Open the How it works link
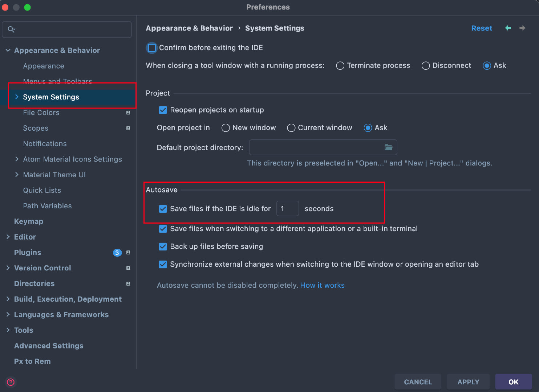This screenshot has width=539, height=392. 322,285
